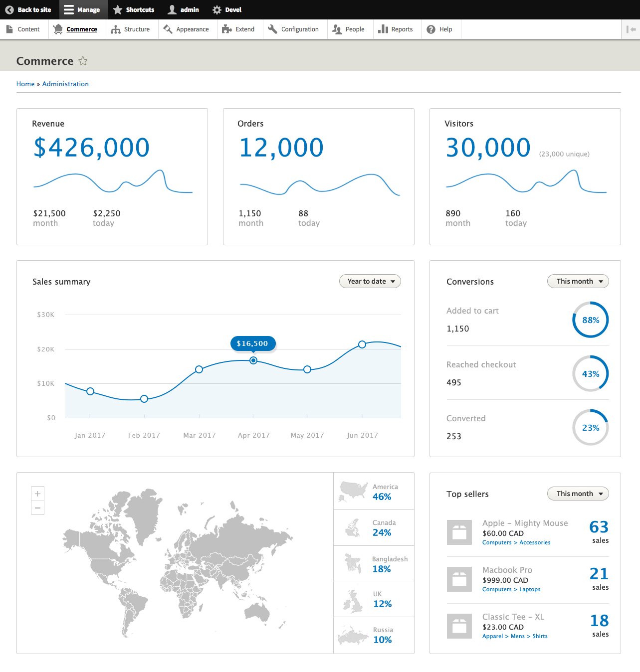
Task: Open the Top sellers This month dropdown
Action: (x=578, y=494)
